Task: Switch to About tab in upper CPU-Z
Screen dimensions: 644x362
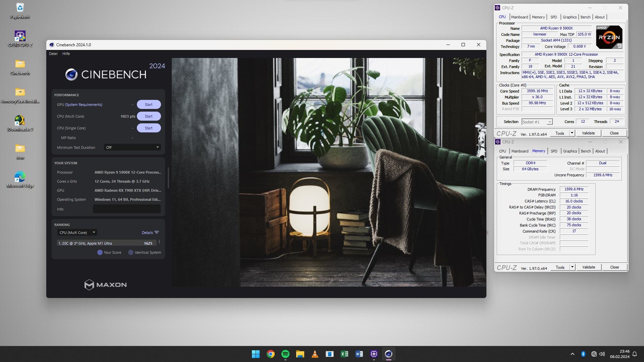Action: coord(600,17)
